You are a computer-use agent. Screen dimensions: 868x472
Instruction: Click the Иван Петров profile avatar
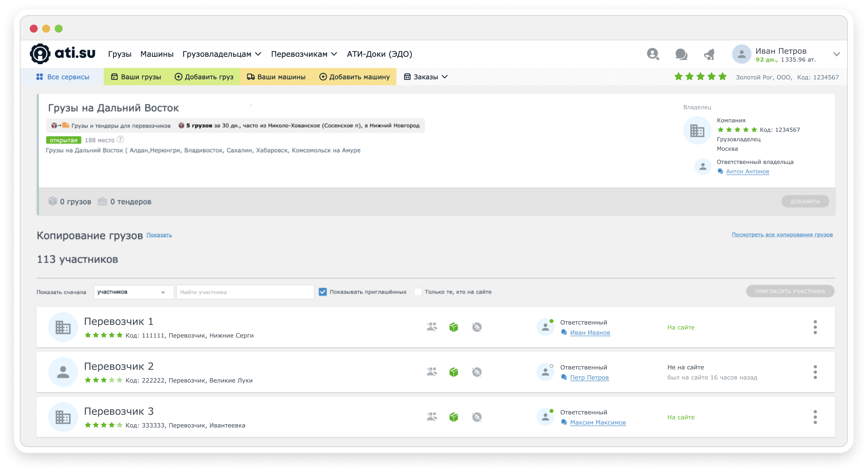[741, 54]
